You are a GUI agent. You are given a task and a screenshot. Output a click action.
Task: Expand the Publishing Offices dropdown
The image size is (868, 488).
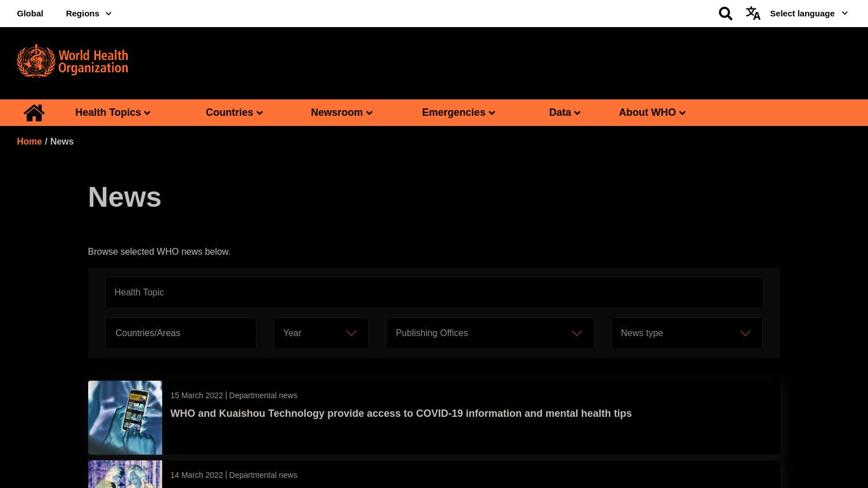point(490,333)
